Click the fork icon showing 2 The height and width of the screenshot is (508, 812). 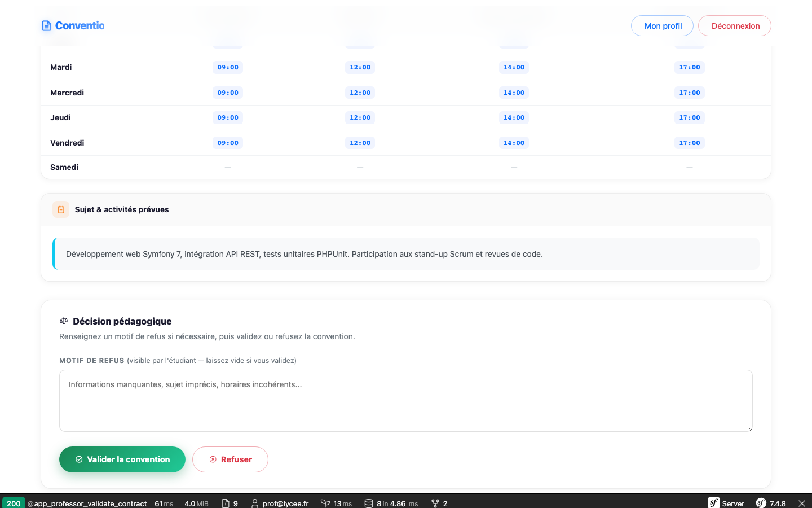pos(435,503)
